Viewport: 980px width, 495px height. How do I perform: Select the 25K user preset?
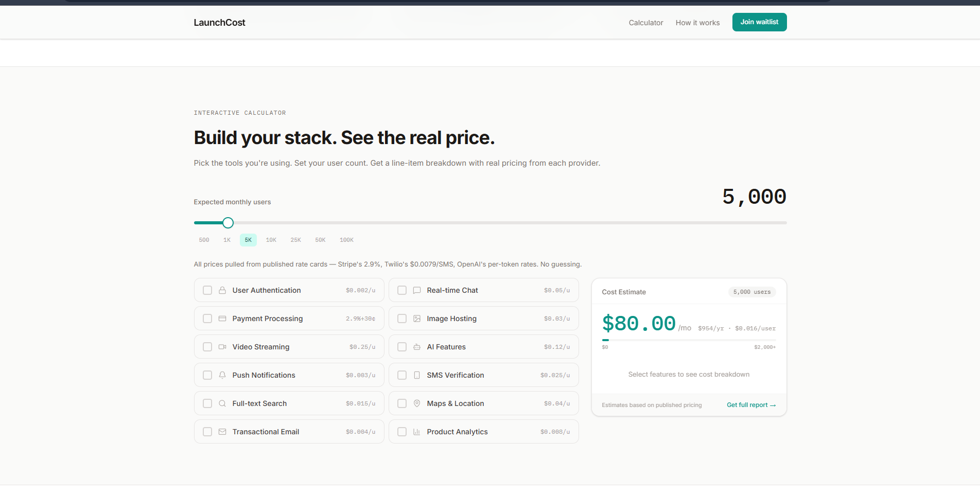point(295,240)
